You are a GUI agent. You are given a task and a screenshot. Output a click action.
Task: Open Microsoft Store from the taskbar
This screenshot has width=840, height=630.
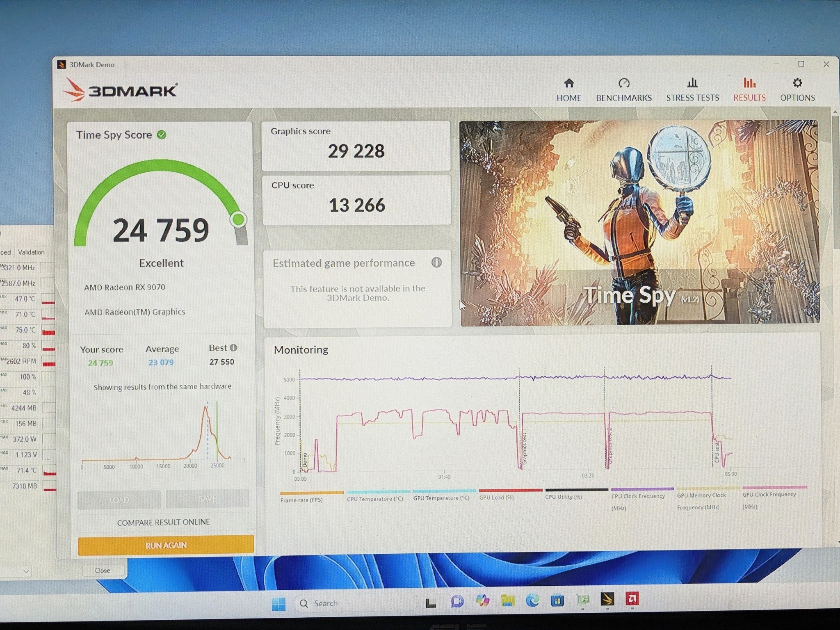pyautogui.click(x=557, y=601)
